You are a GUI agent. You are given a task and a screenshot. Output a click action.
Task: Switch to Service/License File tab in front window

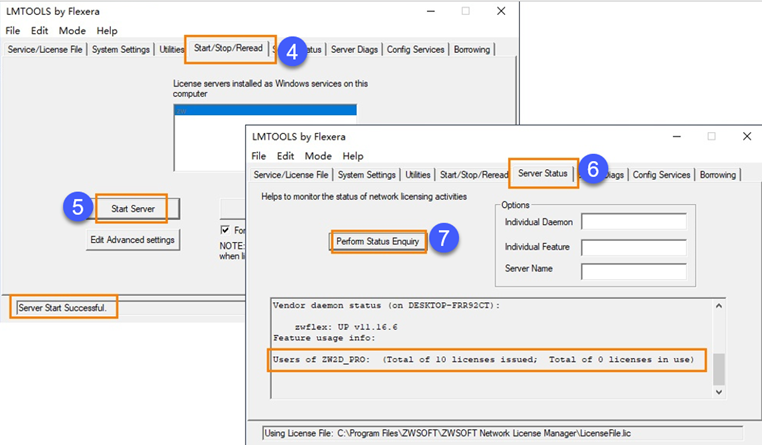coord(291,175)
